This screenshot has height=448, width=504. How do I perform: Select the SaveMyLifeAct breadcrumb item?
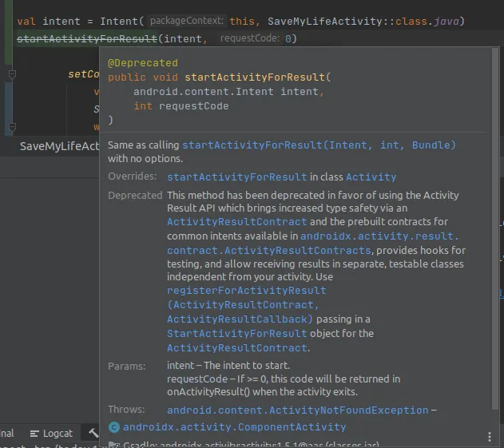tap(59, 146)
